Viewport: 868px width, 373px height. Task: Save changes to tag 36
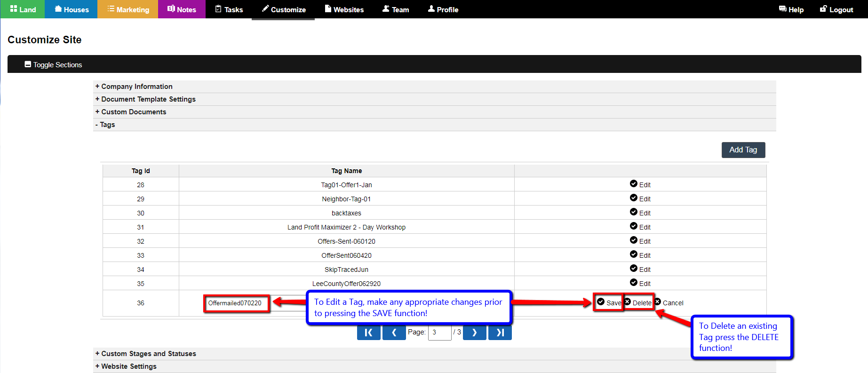[x=609, y=302]
